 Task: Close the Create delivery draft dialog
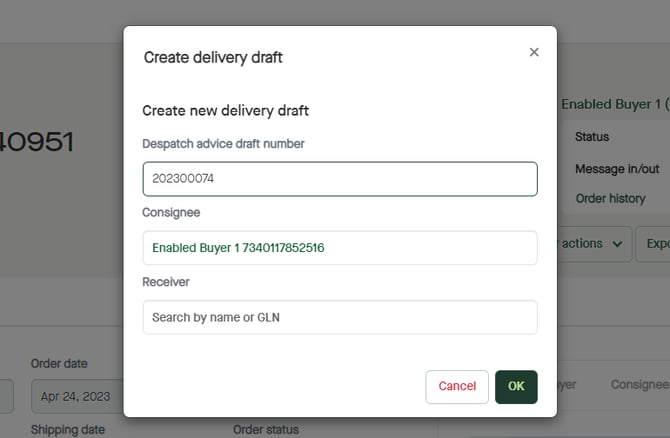click(x=534, y=53)
